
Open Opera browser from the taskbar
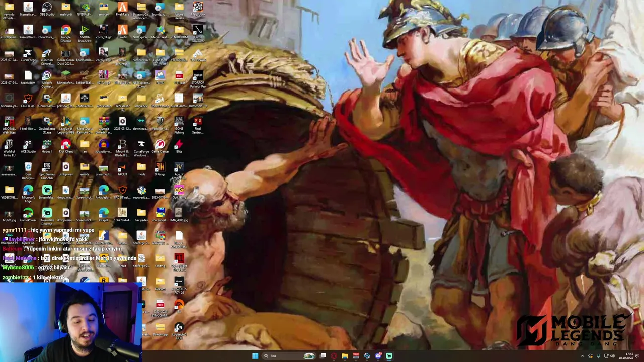[334, 356]
